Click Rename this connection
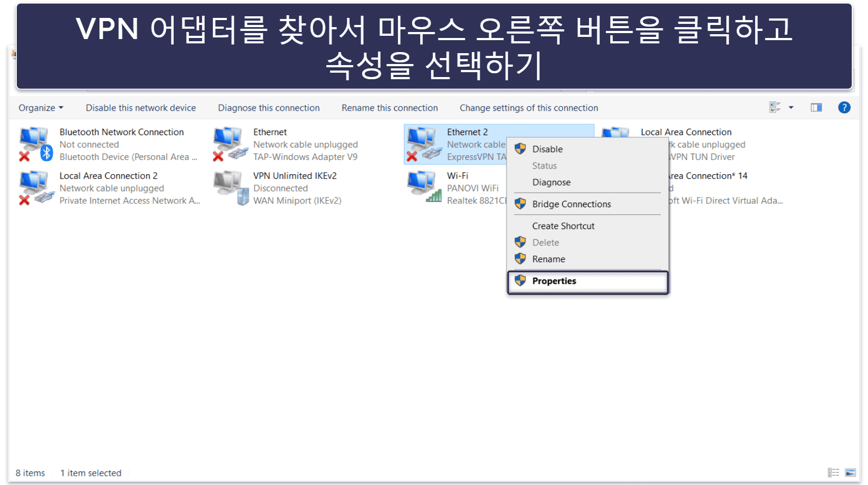 (x=389, y=108)
